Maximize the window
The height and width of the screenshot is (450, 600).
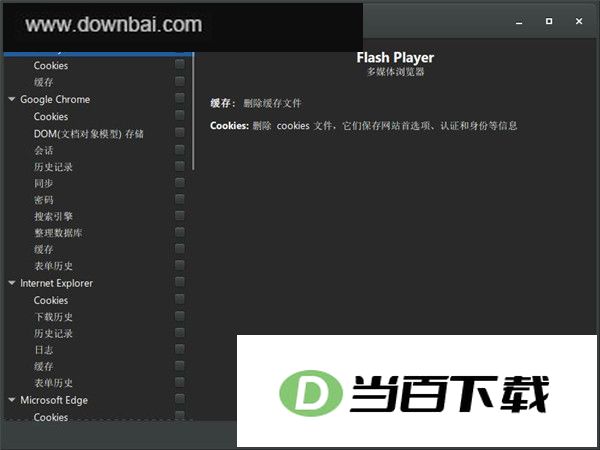coord(549,21)
